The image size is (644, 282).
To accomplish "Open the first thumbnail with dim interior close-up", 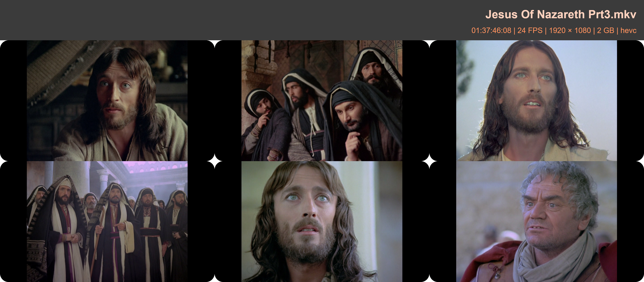I will pyautogui.click(x=107, y=101).
